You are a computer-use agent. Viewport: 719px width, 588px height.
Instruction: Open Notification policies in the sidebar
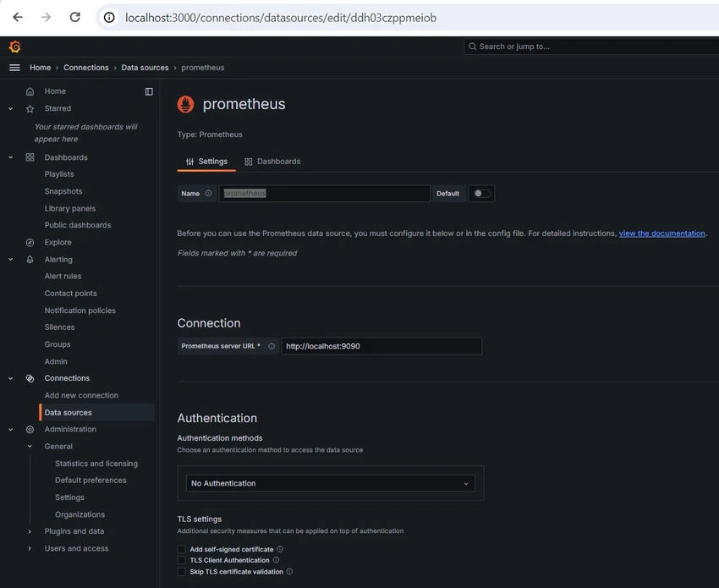click(80, 310)
